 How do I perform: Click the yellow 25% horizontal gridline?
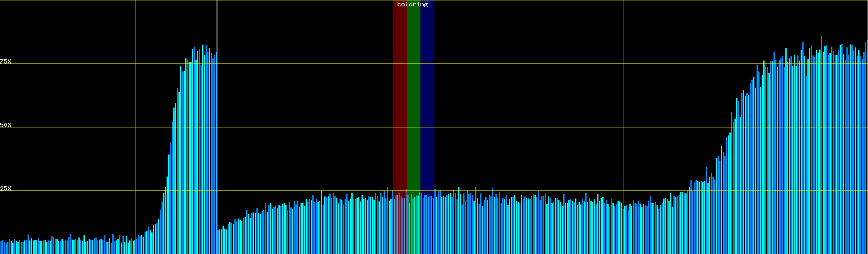tap(509, 191)
